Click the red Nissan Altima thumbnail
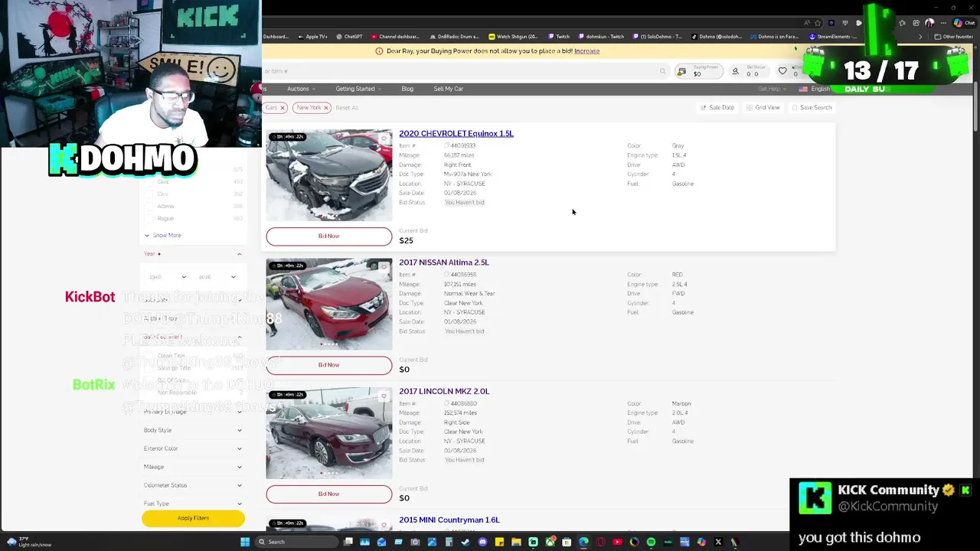Screen dimensions: 980x551 (x=329, y=305)
